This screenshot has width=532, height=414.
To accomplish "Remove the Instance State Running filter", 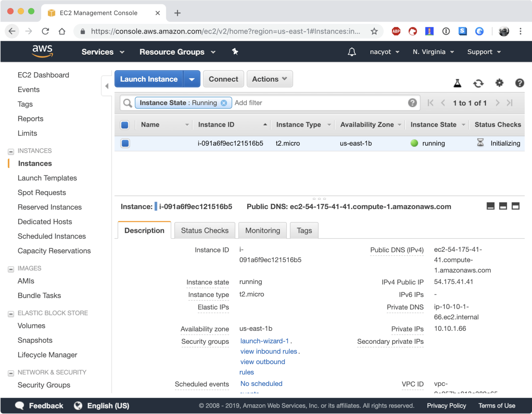I will [224, 103].
